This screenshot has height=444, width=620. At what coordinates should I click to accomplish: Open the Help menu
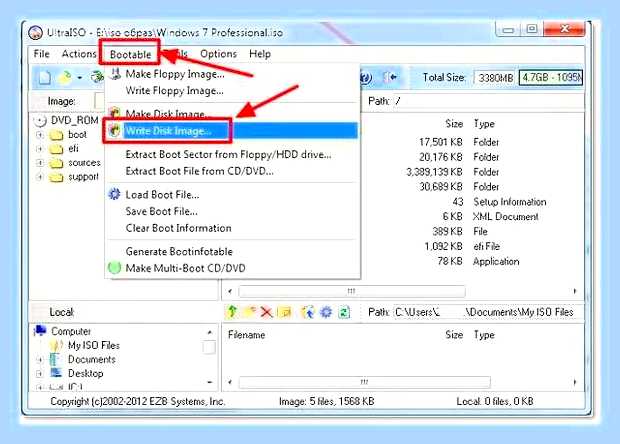pyautogui.click(x=260, y=54)
